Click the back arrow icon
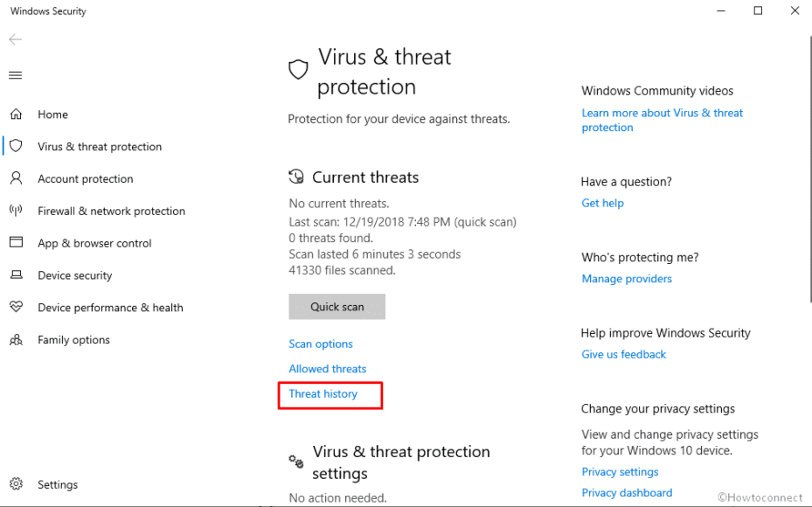The width and height of the screenshot is (812, 507). coord(16,39)
